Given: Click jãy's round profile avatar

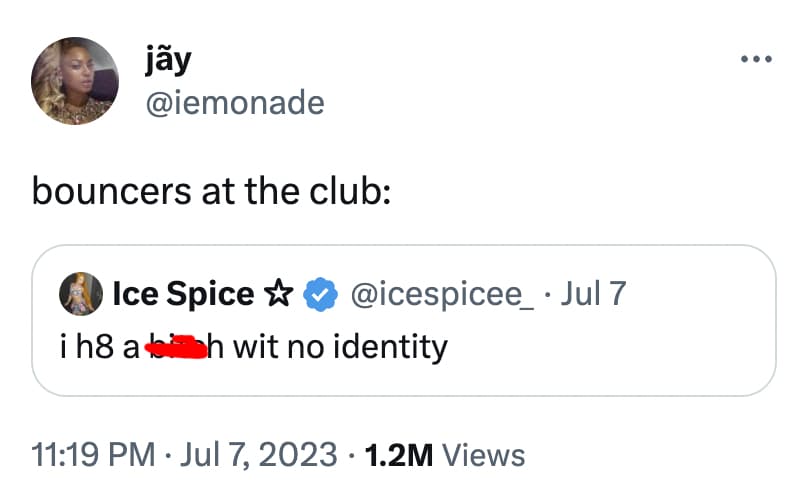Looking at the screenshot, I should tap(77, 81).
